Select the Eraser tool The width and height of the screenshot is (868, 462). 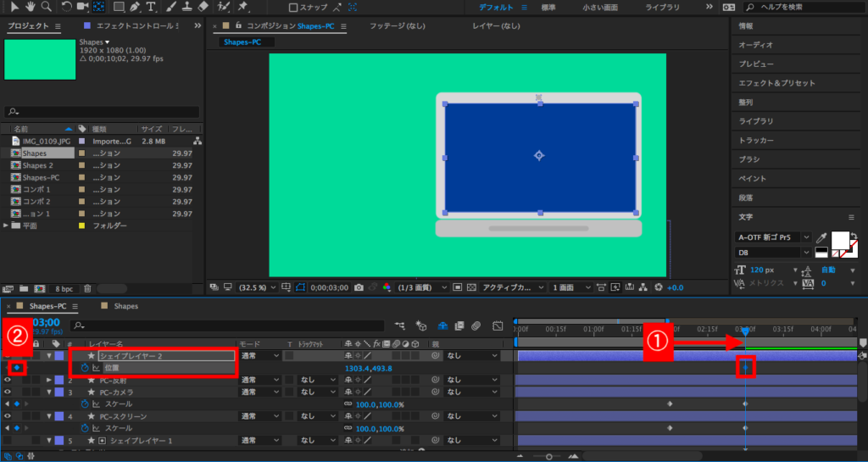pyautogui.click(x=202, y=7)
